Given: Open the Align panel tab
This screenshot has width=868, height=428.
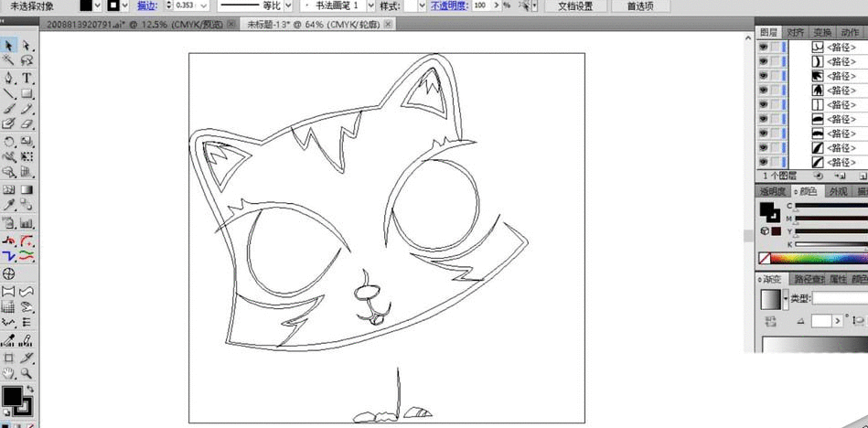Looking at the screenshot, I should 798,32.
